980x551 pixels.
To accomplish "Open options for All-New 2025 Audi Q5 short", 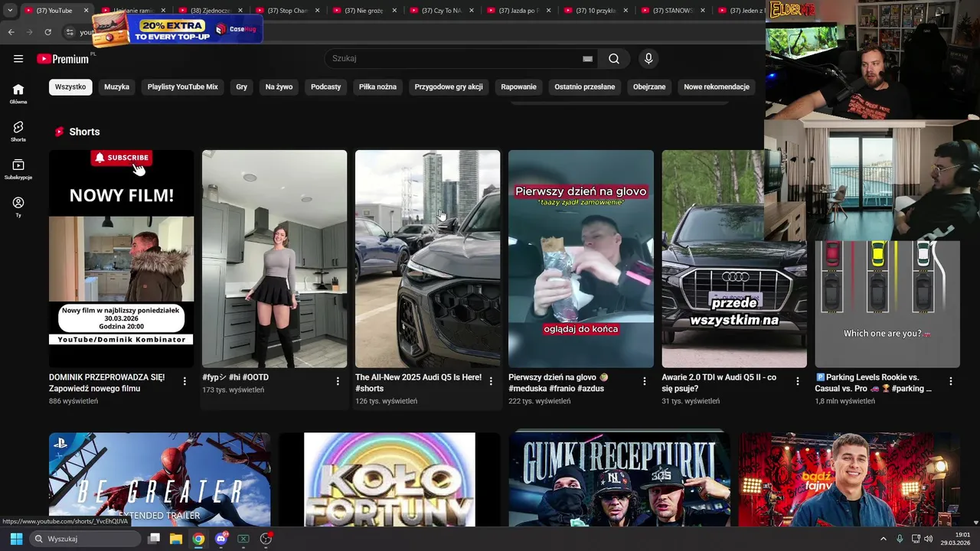I will (x=491, y=381).
